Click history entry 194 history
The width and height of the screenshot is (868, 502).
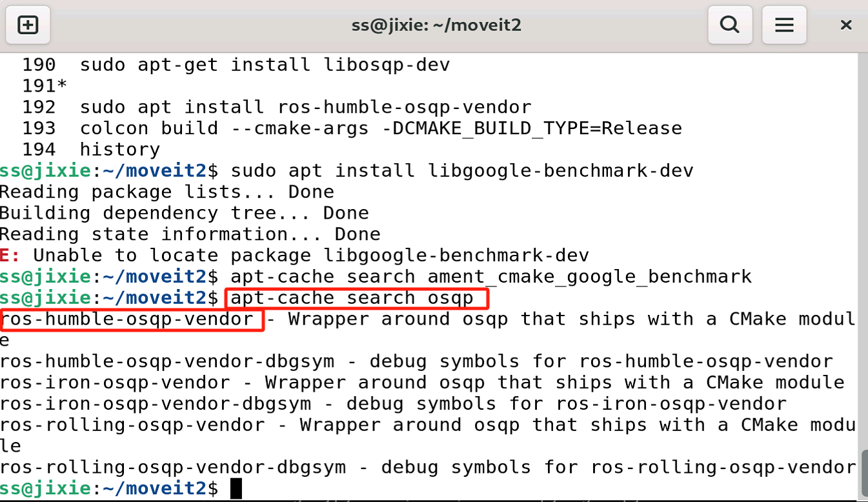(x=119, y=150)
